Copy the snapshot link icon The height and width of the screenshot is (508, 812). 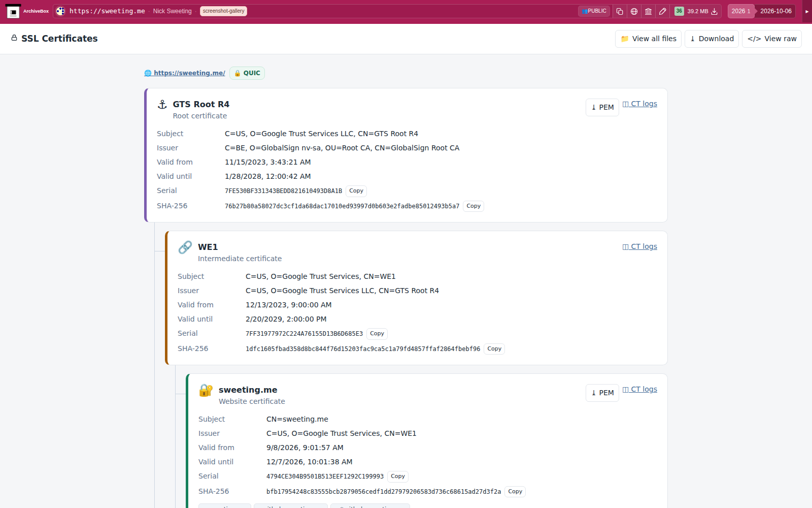(620, 11)
